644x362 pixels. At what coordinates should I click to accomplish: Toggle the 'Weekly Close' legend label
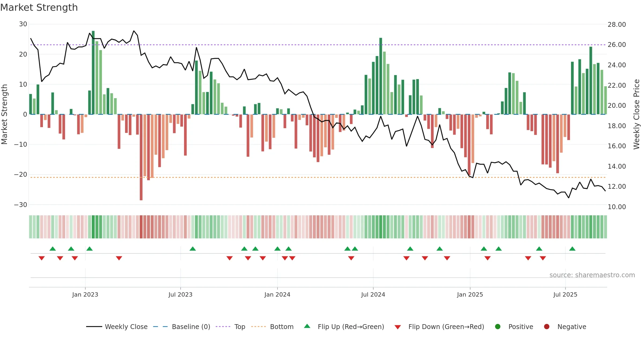126,327
